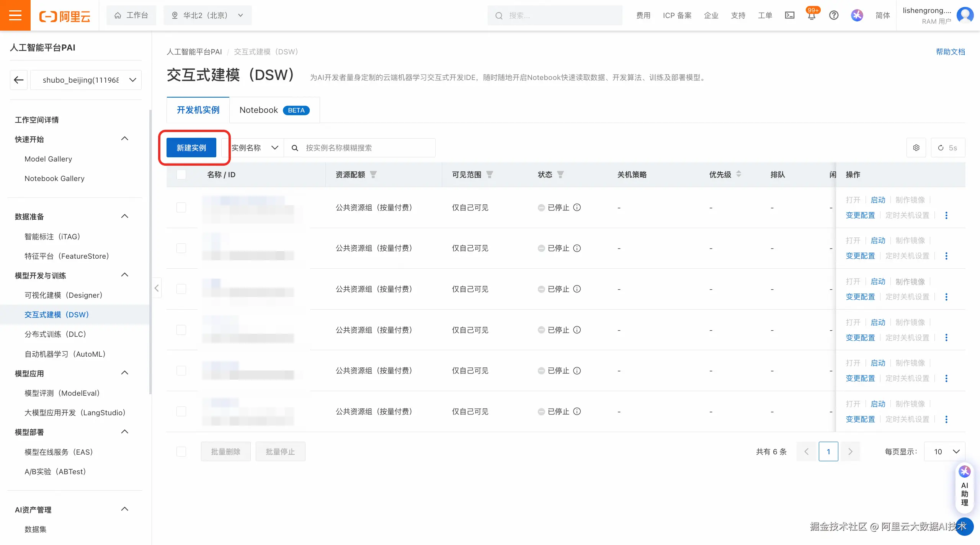Switch to Notebook BETA tab

click(x=274, y=110)
